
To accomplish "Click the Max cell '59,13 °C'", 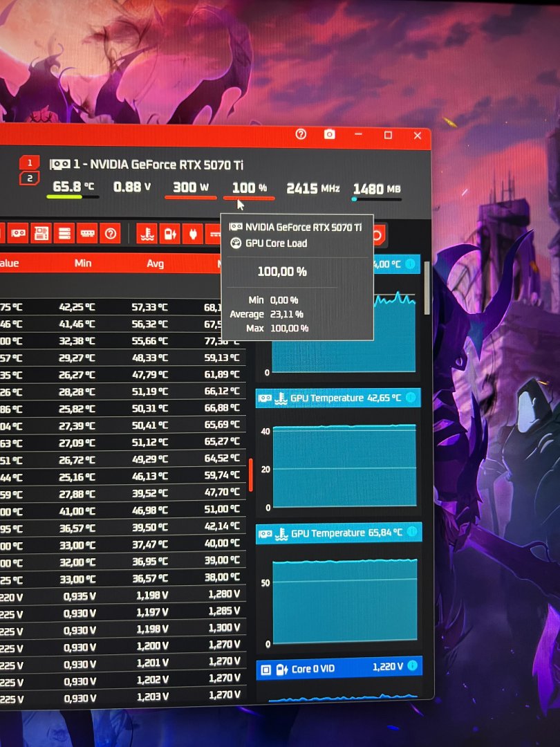I will click(x=222, y=358).
